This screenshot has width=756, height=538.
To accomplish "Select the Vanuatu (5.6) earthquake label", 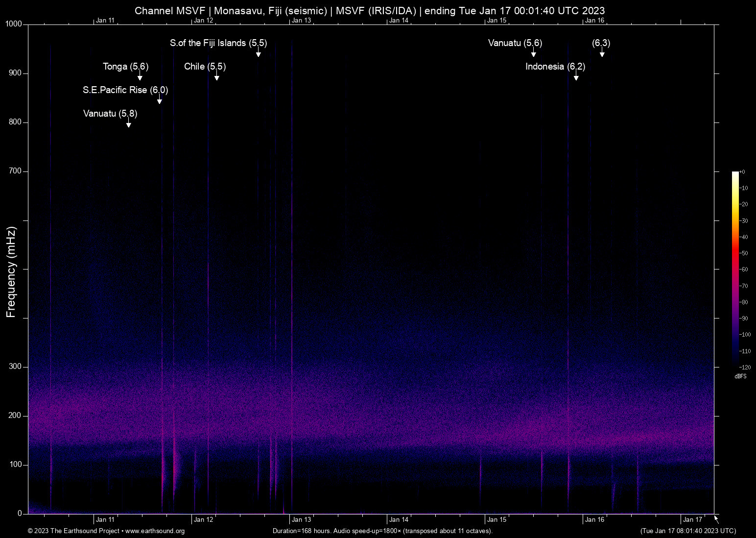I will click(515, 44).
